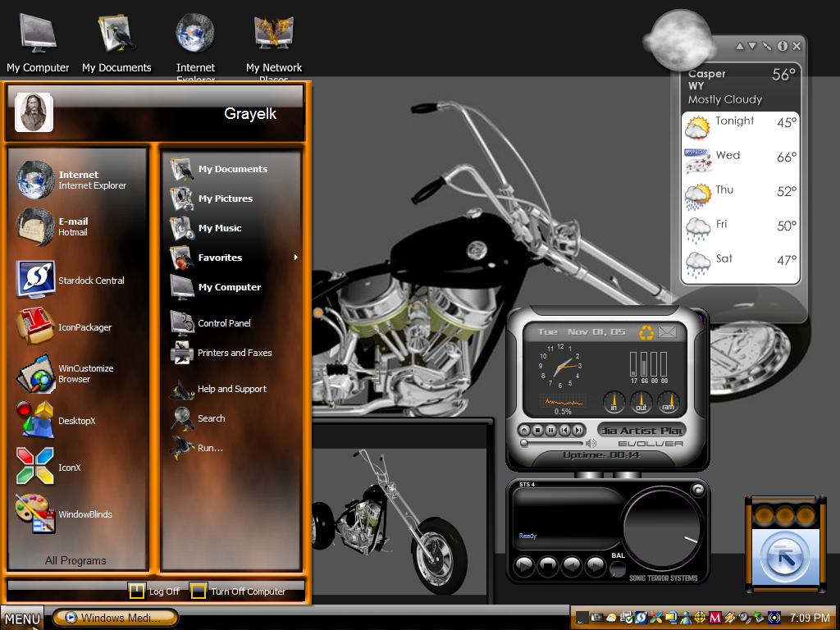Click Turn Off Computer

(x=238, y=591)
